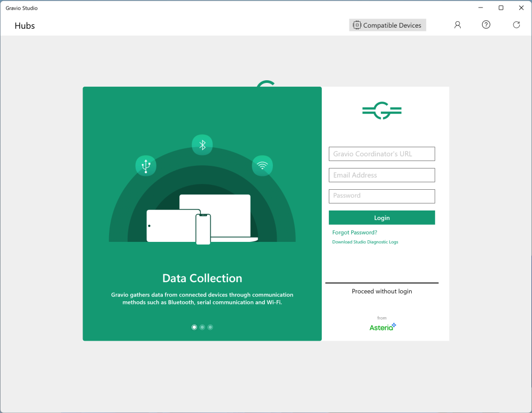Click the Gravio logo above login form
Image resolution: width=532 pixels, height=413 pixels.
tap(381, 111)
